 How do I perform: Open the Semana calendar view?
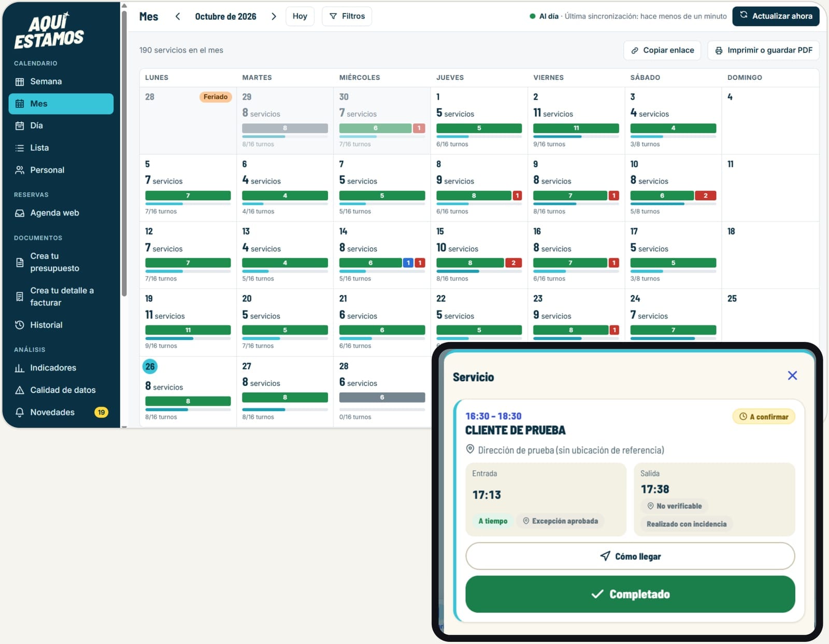[61, 81]
